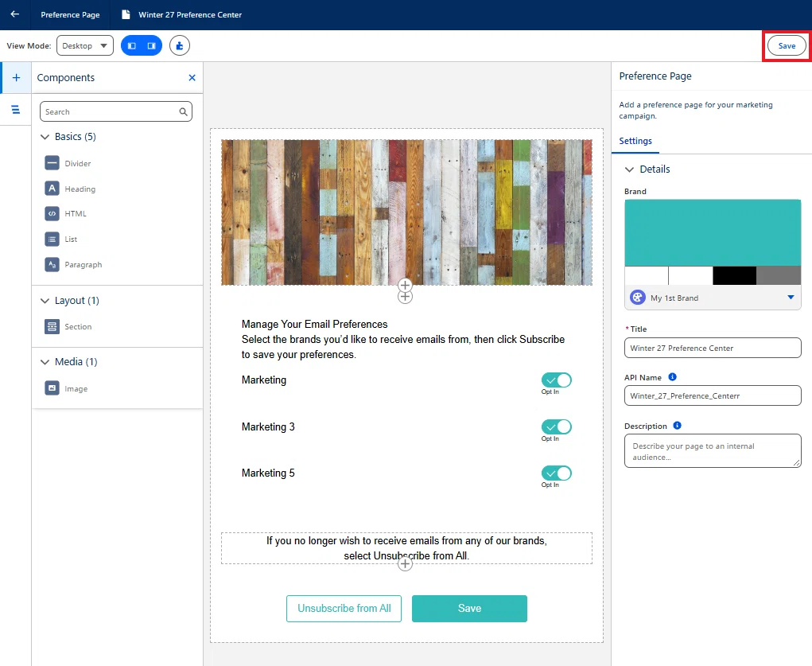812x666 pixels.
Task: Click the Unsubscribe from All button
Action: 344,609
